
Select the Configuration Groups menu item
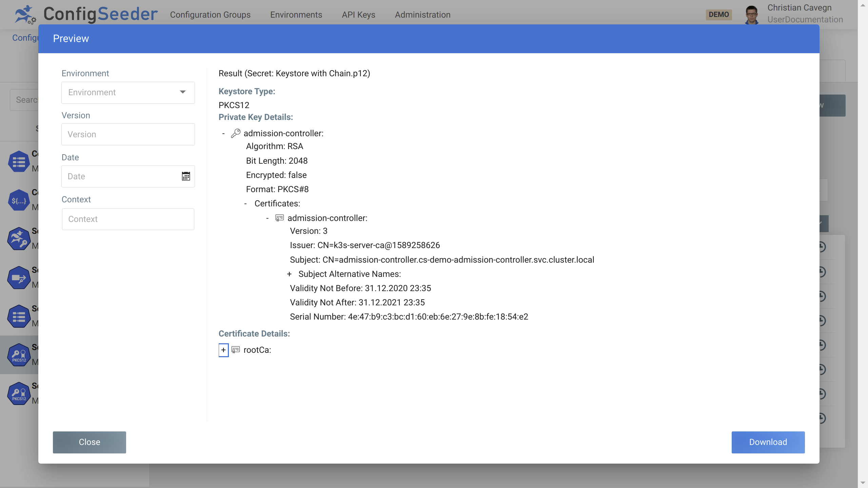tap(210, 14)
